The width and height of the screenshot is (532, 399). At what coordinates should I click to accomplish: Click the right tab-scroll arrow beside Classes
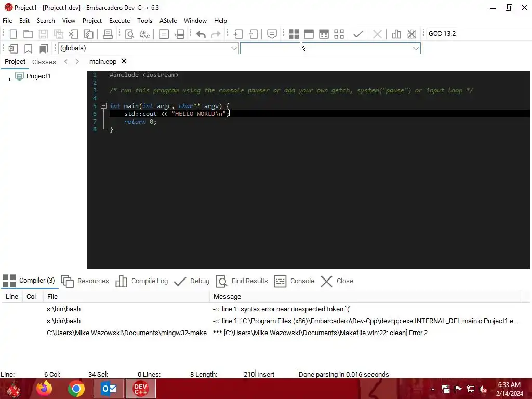point(77,62)
